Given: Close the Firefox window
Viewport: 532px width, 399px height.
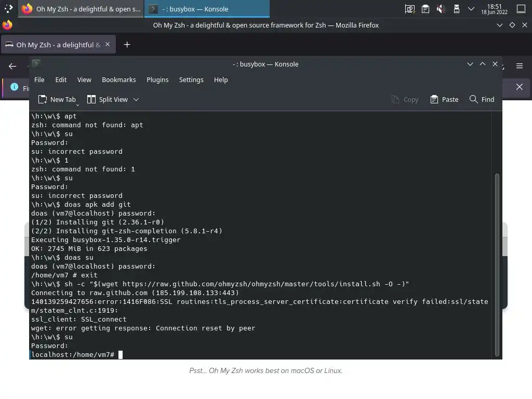Looking at the screenshot, I should click(x=525, y=25).
